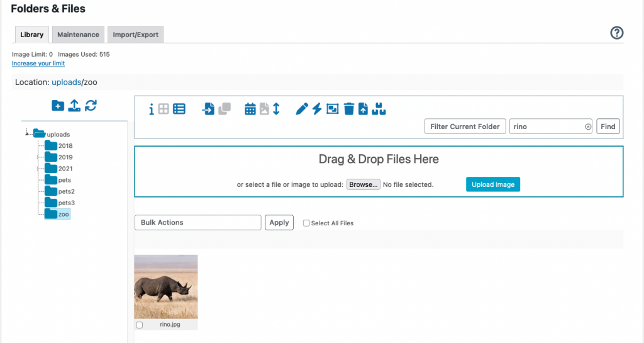This screenshot has height=343, width=644.
Task: Click the info 'i' toolbar icon
Action: pos(152,109)
